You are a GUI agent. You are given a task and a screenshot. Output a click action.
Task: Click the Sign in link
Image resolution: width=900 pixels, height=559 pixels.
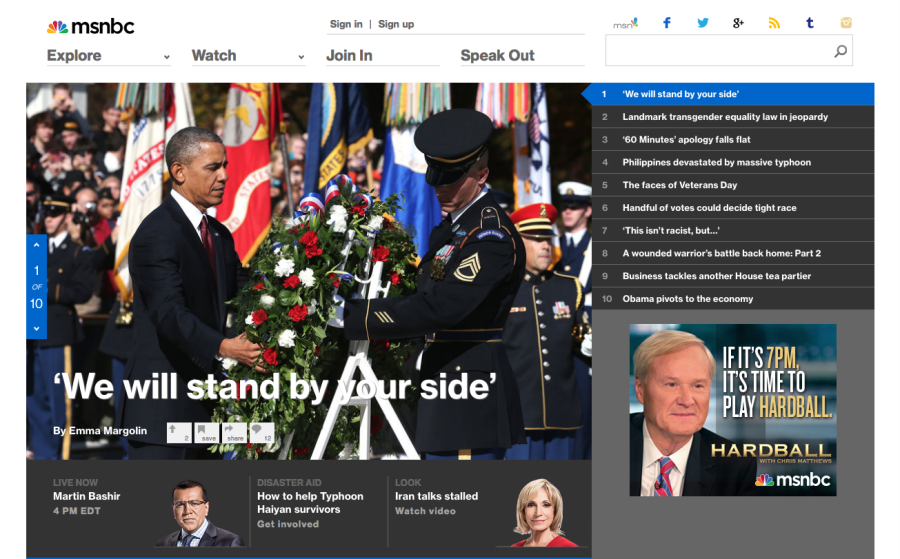pos(346,24)
